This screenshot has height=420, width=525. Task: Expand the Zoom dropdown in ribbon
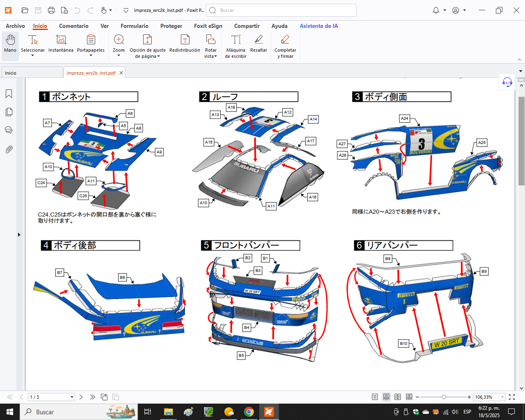[119, 56]
